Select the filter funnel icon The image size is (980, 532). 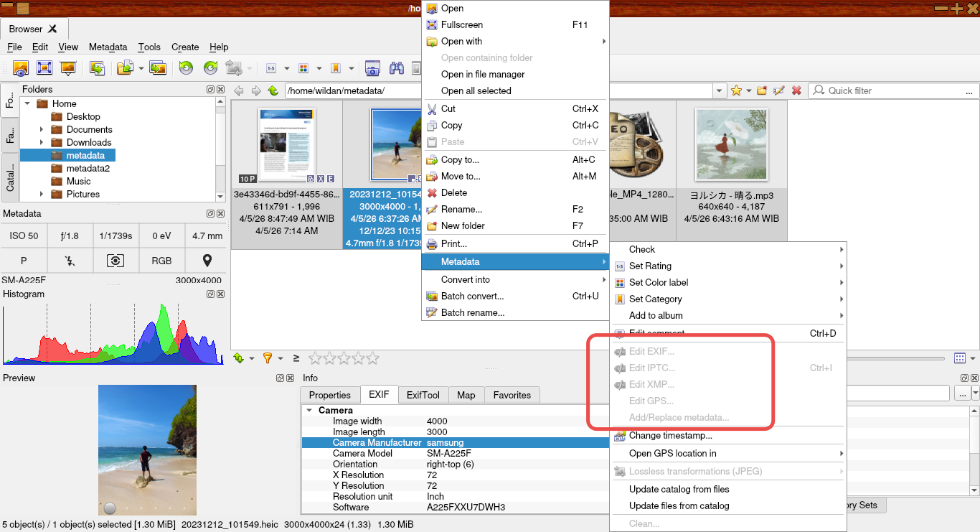[x=268, y=358]
